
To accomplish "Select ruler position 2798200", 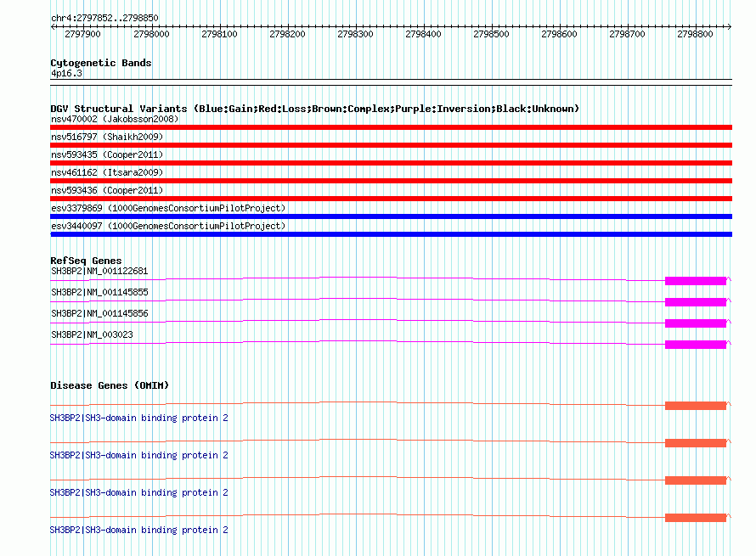I will [x=287, y=34].
